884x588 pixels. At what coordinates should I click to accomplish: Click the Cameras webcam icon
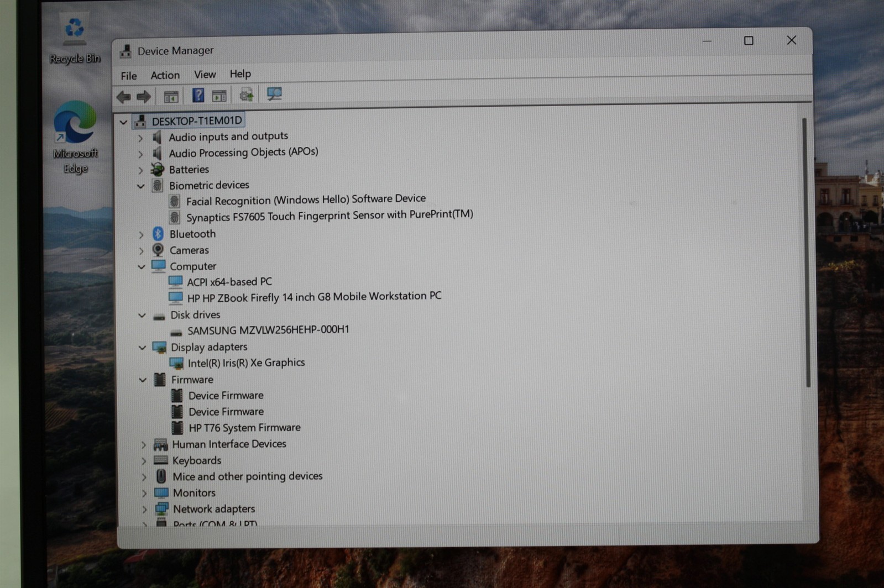158,250
